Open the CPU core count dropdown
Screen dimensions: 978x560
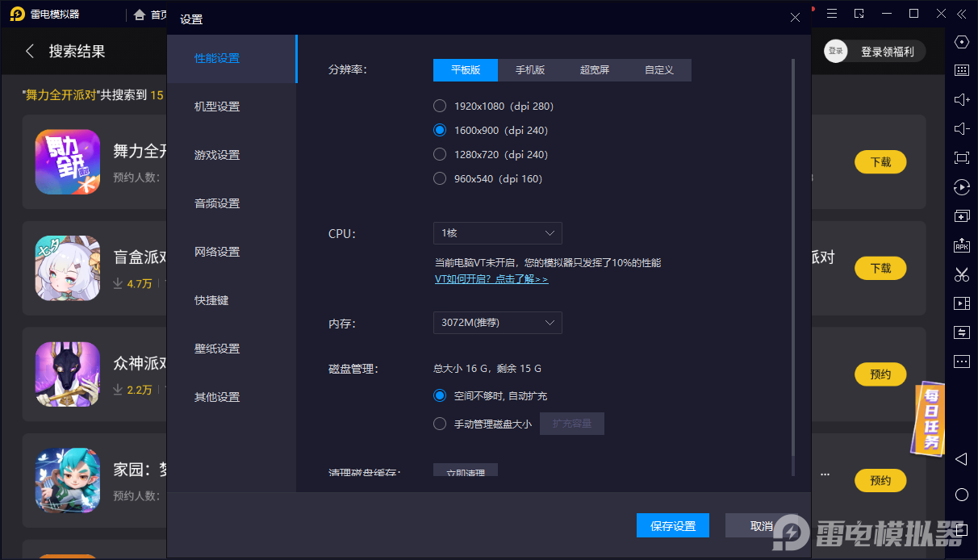pyautogui.click(x=497, y=233)
